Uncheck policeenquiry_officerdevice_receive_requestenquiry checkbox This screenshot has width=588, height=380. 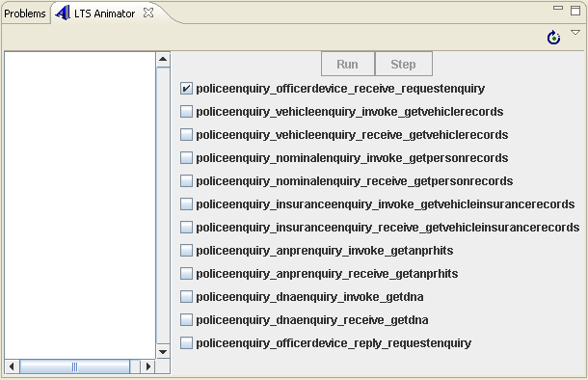tap(186, 89)
